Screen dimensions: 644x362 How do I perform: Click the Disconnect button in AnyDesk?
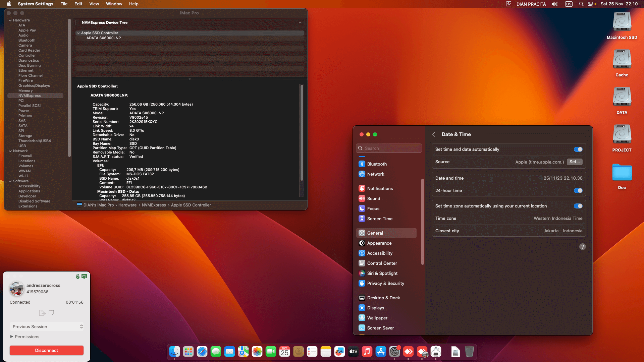coord(47,350)
